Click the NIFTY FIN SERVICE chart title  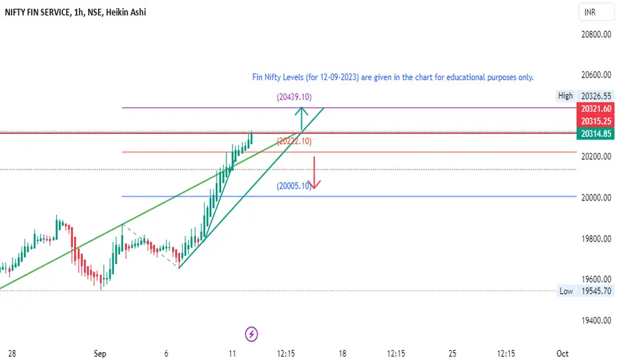tap(75, 12)
